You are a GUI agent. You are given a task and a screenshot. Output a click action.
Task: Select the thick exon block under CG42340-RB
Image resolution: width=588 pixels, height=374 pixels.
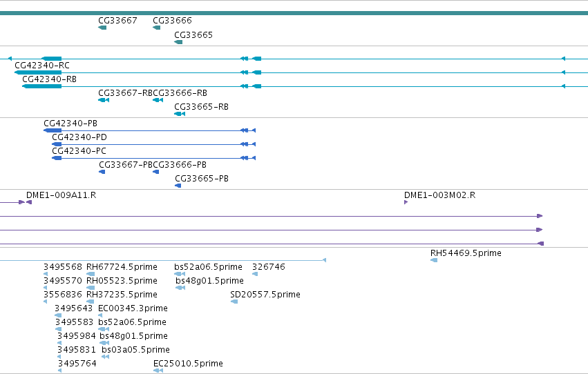[x=41, y=86]
